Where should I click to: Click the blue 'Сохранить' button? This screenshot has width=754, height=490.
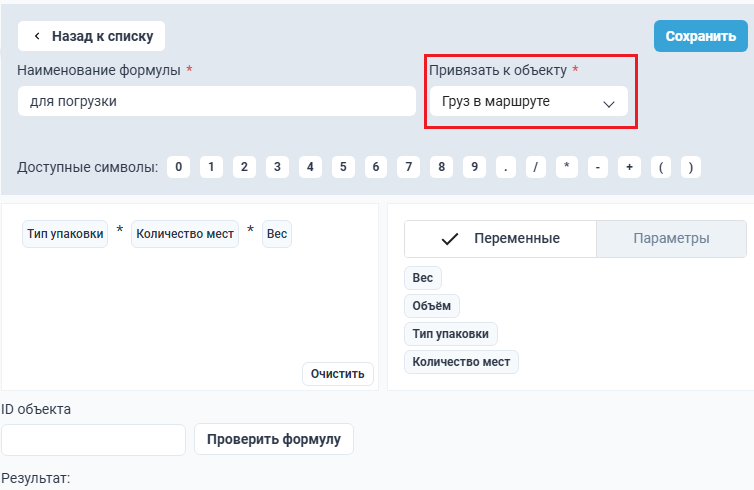coord(701,36)
